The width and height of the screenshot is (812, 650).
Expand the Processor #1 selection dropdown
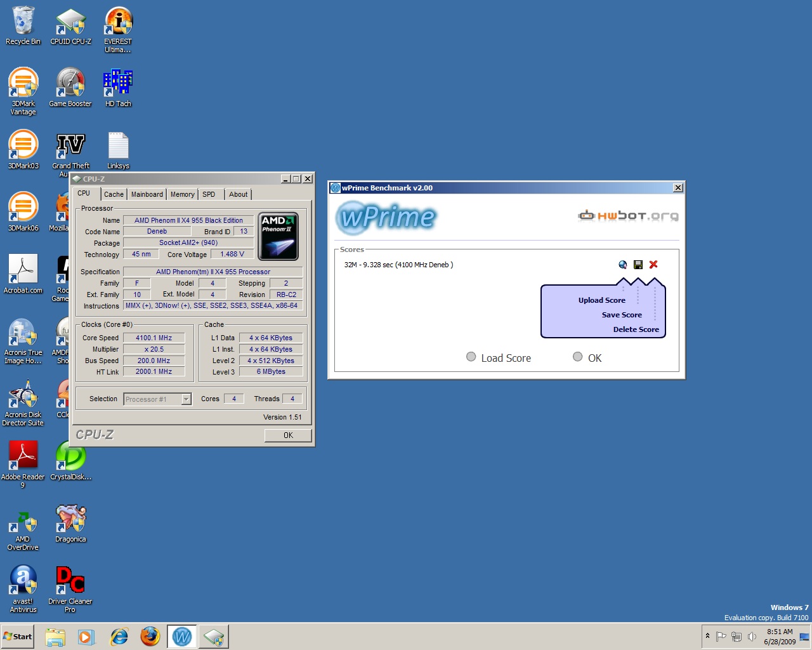click(x=186, y=399)
